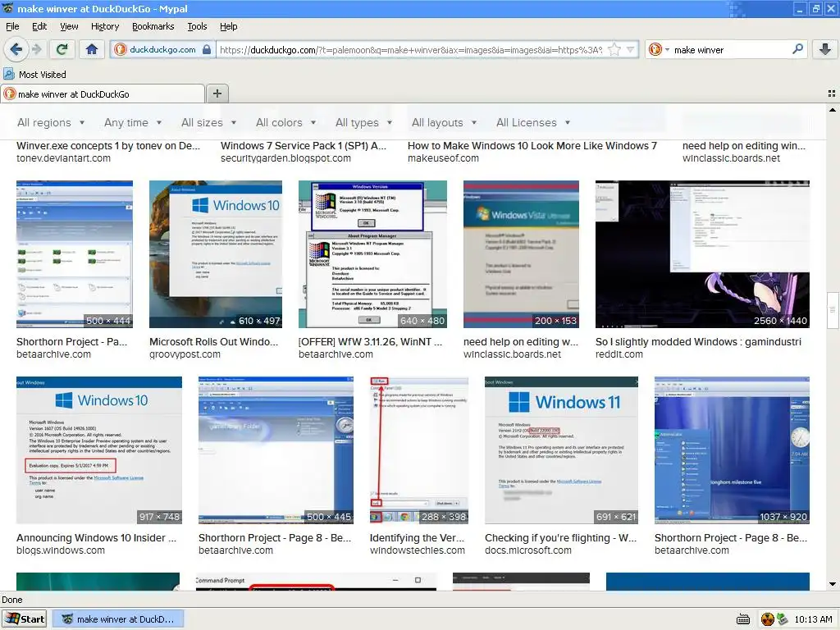Click the 'Identifying the Ver...' title

tap(418, 538)
